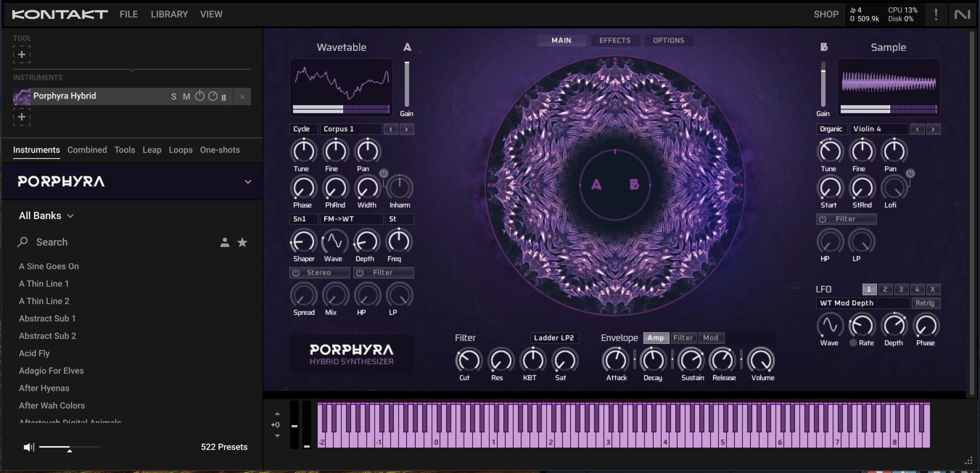Click the Wavetable A Gain slider

pyautogui.click(x=407, y=84)
